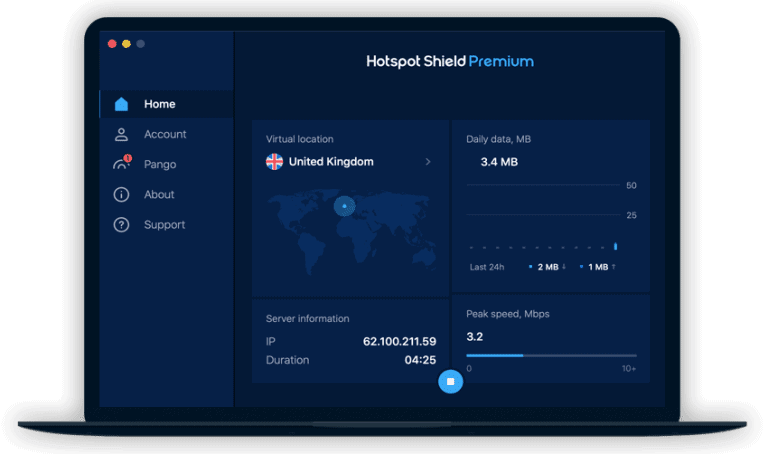Click the location dot on world map
Viewport: 768px width, 454px height.
pos(344,206)
